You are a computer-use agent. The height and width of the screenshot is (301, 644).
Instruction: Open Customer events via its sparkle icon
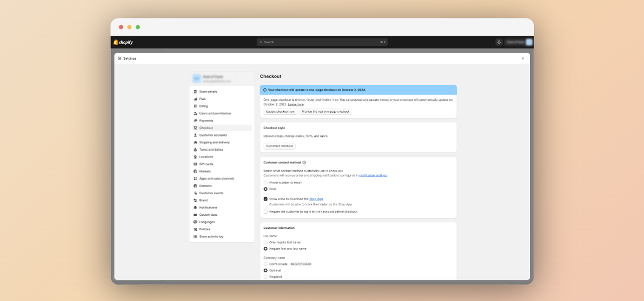pos(195,193)
